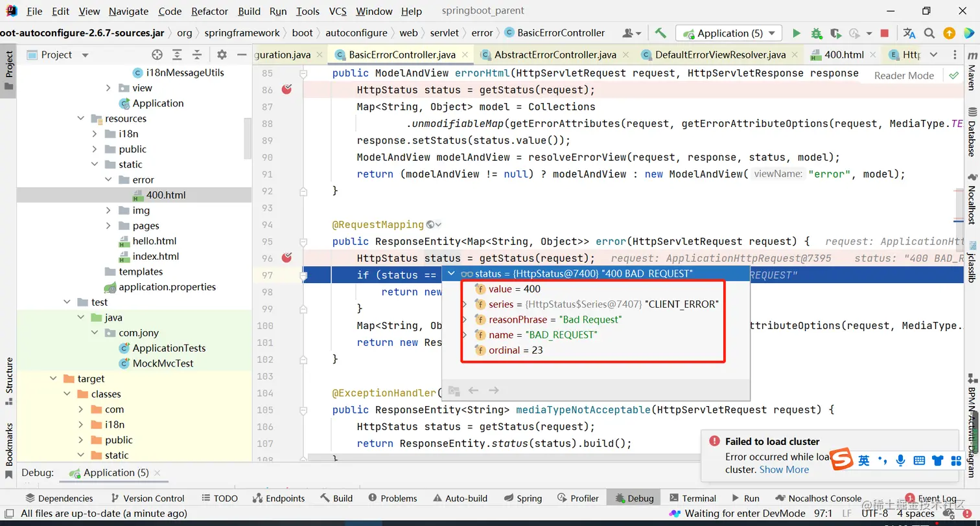Collapse the resources folder

pyautogui.click(x=81, y=119)
